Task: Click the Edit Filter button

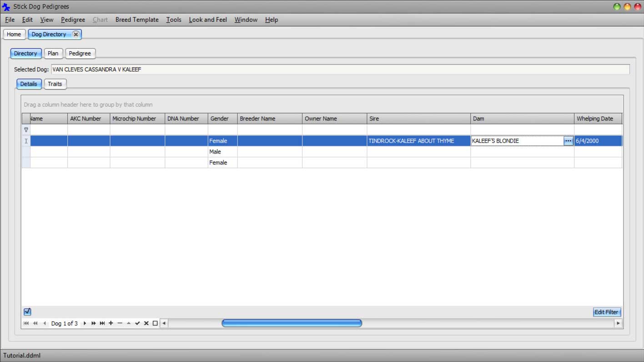Action: point(606,312)
